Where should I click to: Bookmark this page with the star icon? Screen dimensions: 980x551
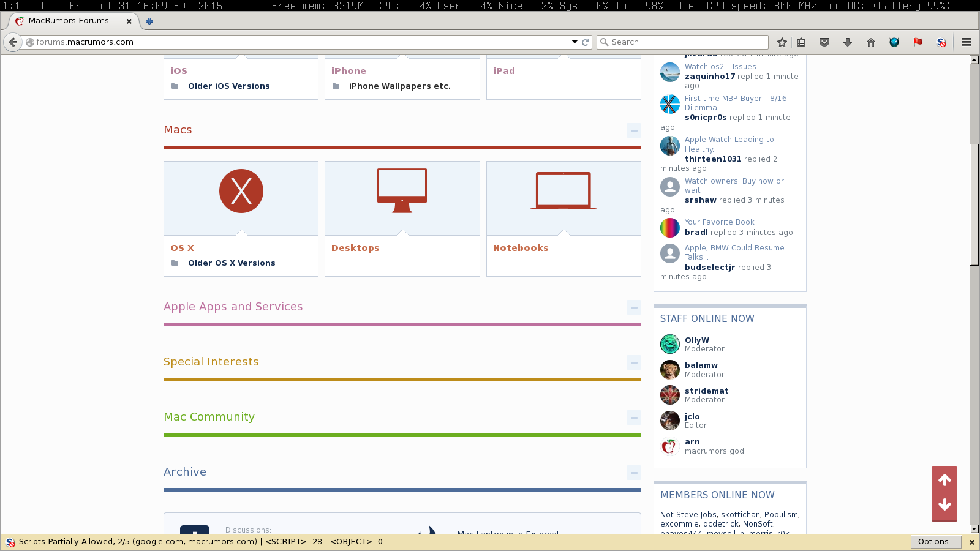pos(782,42)
